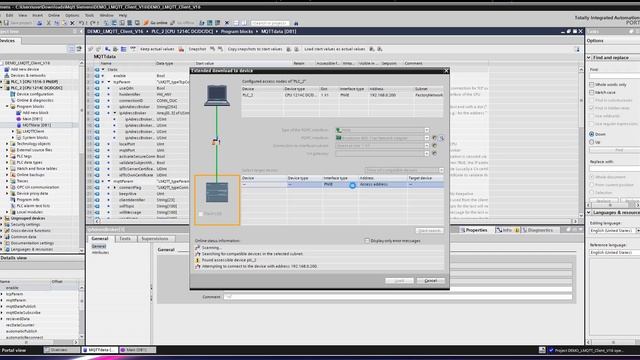Expand the Technology objects folder
Viewport: 640px width, 360px height.
click(7, 144)
